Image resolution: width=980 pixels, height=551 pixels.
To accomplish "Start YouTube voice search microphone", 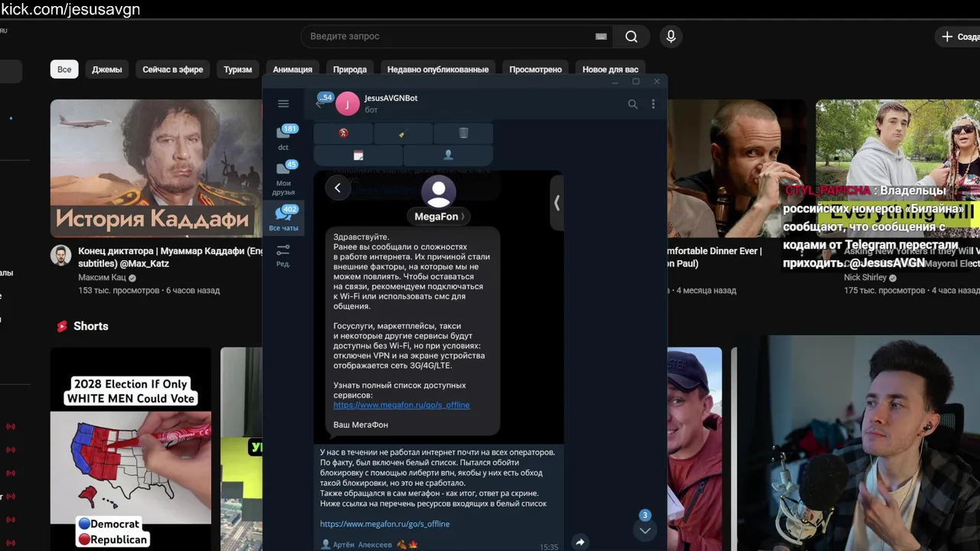I will [x=671, y=36].
